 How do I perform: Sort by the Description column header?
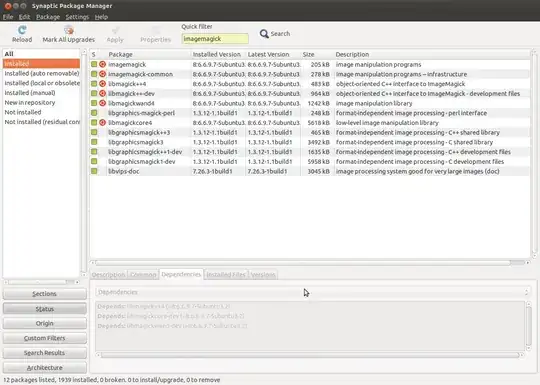[432, 54]
